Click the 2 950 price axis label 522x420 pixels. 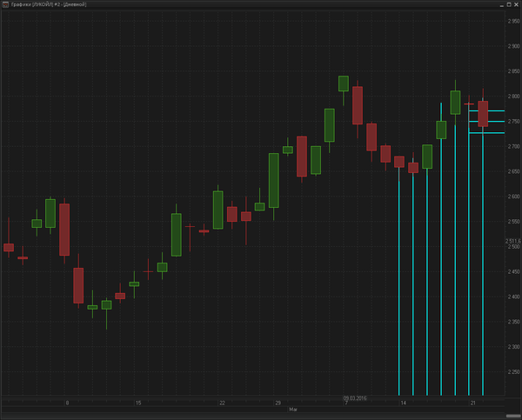pyautogui.click(x=513, y=21)
